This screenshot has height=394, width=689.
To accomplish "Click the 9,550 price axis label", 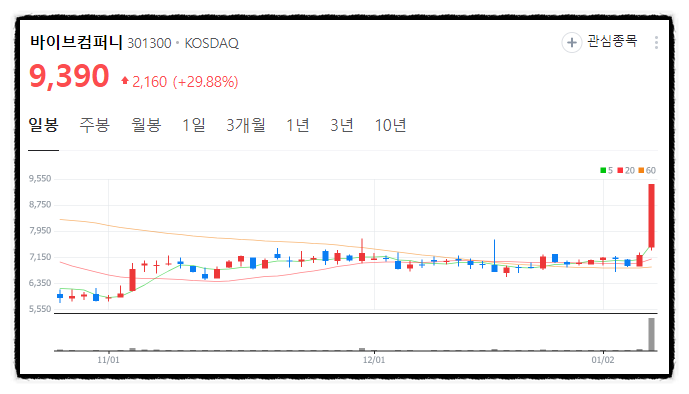I will tap(40, 179).
